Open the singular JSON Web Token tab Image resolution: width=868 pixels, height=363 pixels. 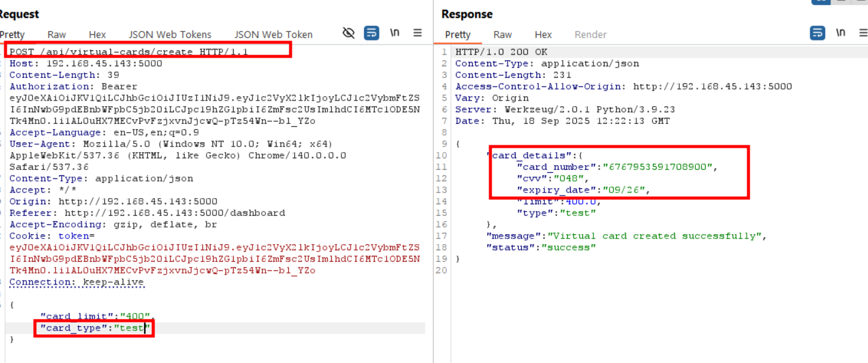pyautogui.click(x=273, y=35)
